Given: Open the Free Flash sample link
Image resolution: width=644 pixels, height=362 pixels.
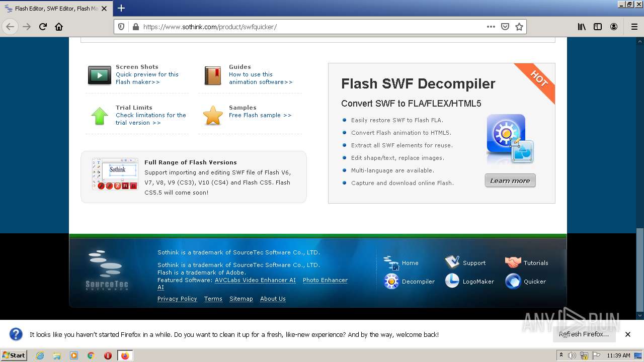Looking at the screenshot, I should pos(260,115).
